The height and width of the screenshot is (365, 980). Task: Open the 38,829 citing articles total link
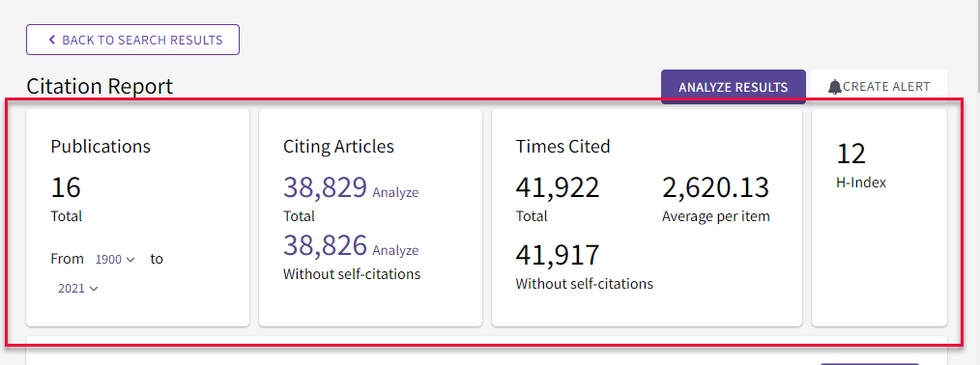pos(325,187)
